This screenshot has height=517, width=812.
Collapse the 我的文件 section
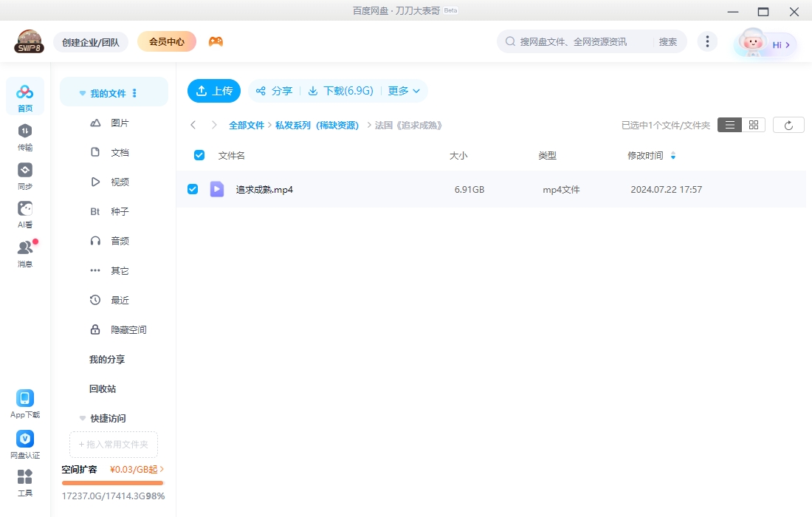pos(82,92)
